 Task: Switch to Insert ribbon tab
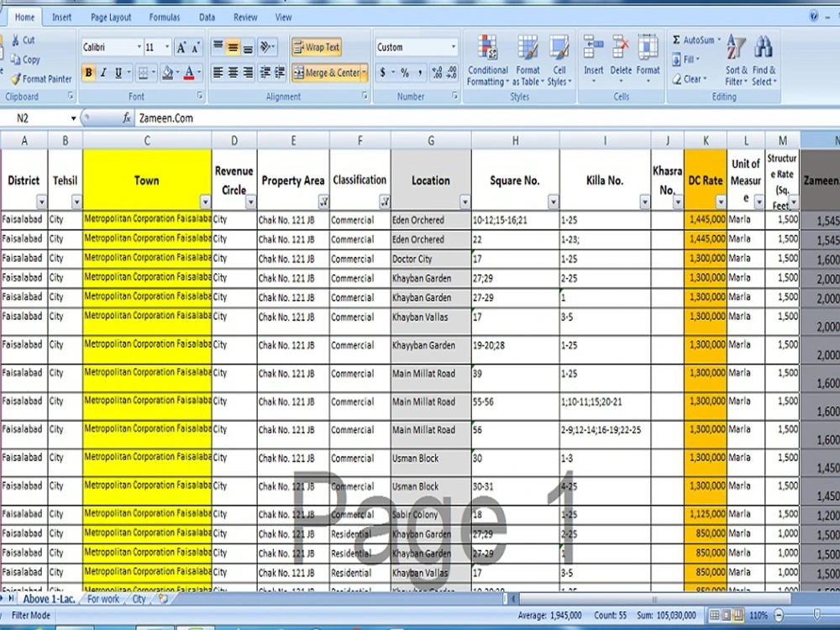point(61,17)
